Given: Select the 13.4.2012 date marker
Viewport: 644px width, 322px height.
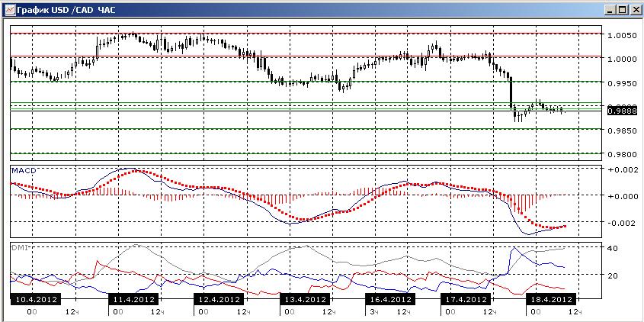Looking at the screenshot, I should coord(304,299).
